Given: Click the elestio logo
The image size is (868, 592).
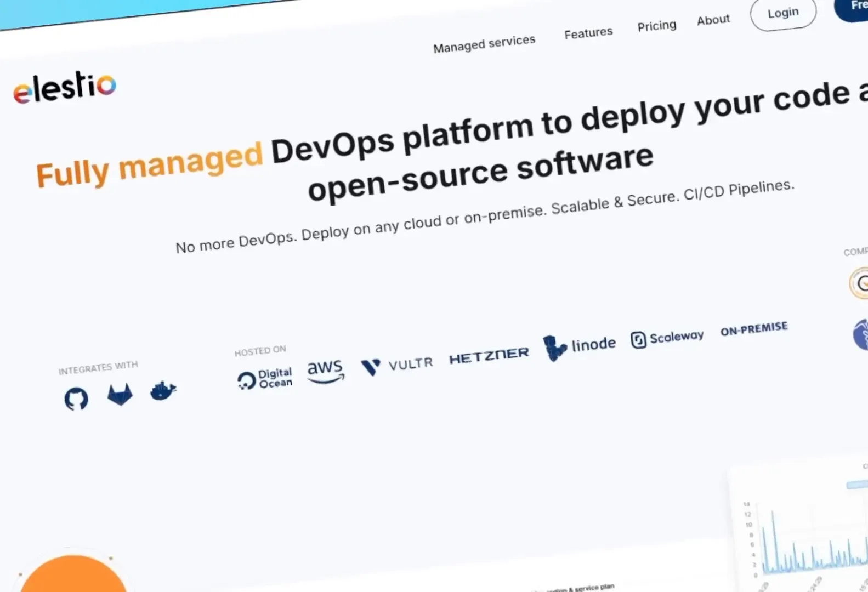Looking at the screenshot, I should click(x=65, y=87).
